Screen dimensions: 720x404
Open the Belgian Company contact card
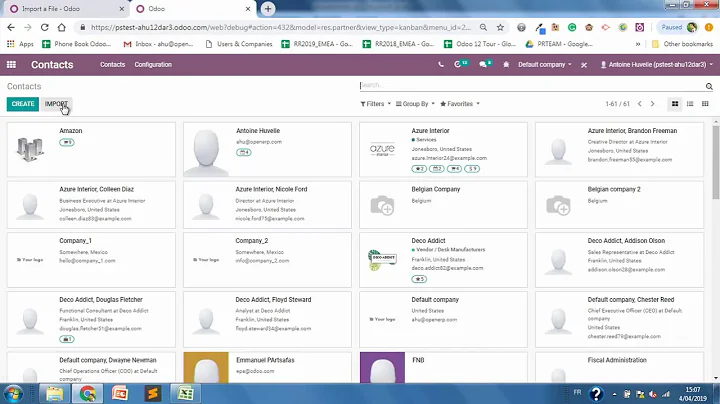click(x=443, y=204)
